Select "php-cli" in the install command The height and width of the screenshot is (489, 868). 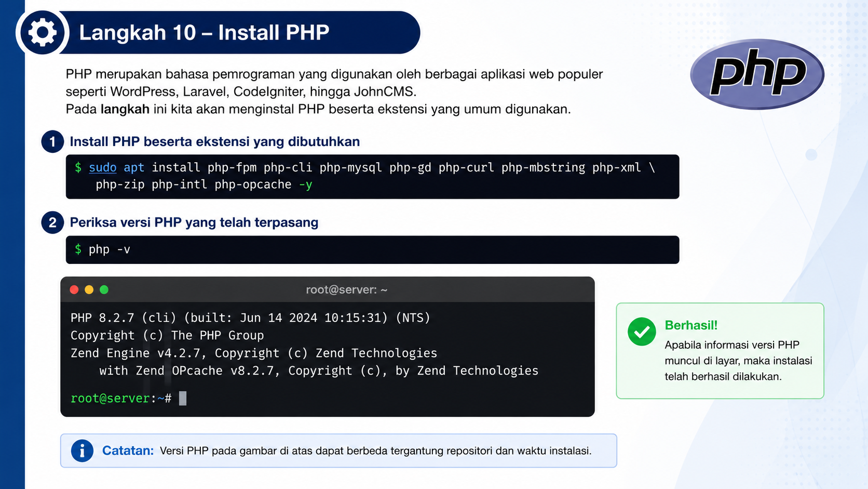click(x=288, y=167)
